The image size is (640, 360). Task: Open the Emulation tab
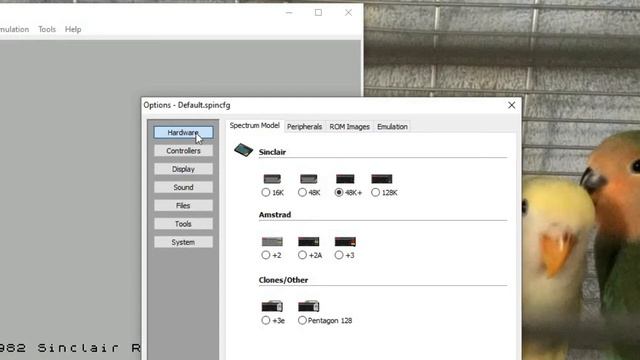392,127
